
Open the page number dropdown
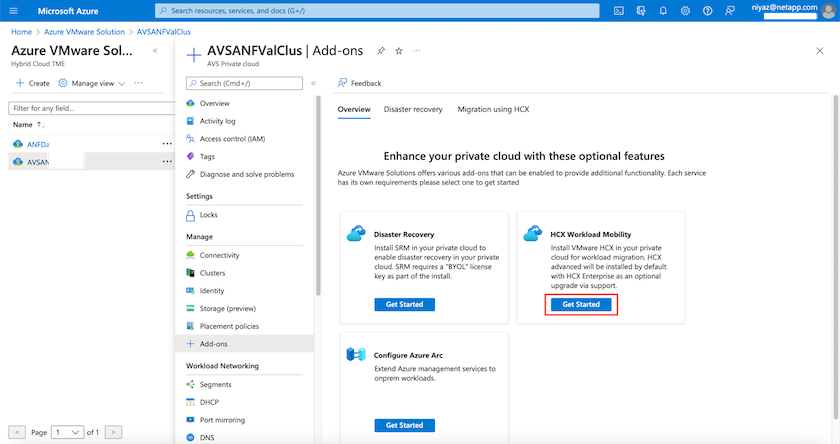click(x=66, y=432)
